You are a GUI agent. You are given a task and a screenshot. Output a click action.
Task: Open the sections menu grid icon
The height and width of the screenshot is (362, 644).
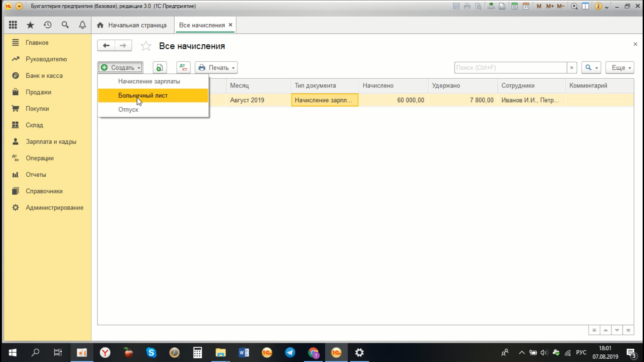(x=13, y=25)
